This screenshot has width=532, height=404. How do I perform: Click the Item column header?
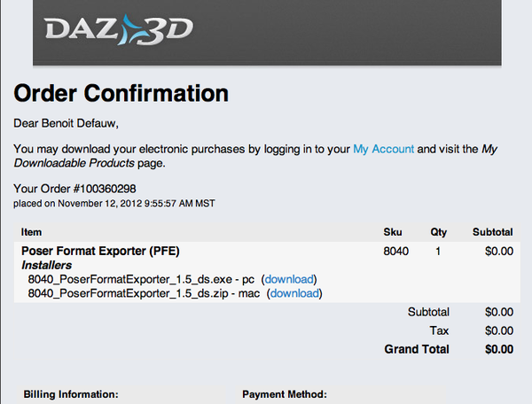pyautogui.click(x=31, y=231)
